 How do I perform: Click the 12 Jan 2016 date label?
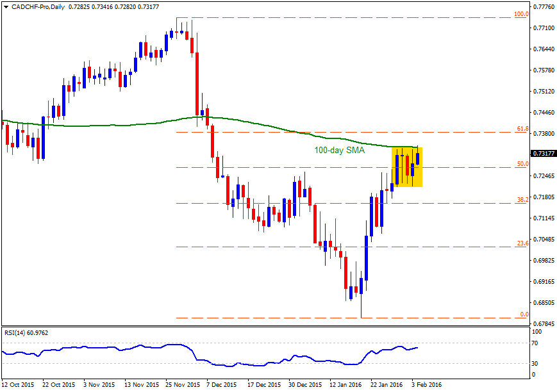point(346,384)
